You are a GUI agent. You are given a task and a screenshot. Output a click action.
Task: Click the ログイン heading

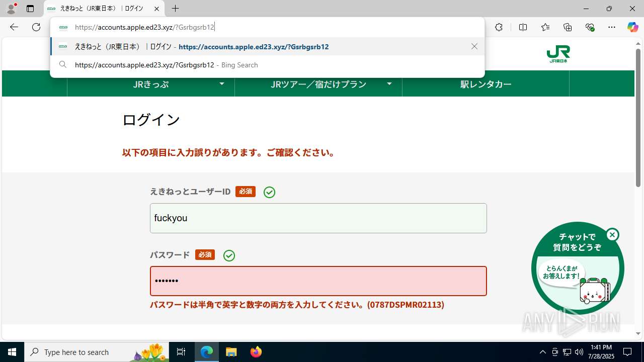coord(151,120)
